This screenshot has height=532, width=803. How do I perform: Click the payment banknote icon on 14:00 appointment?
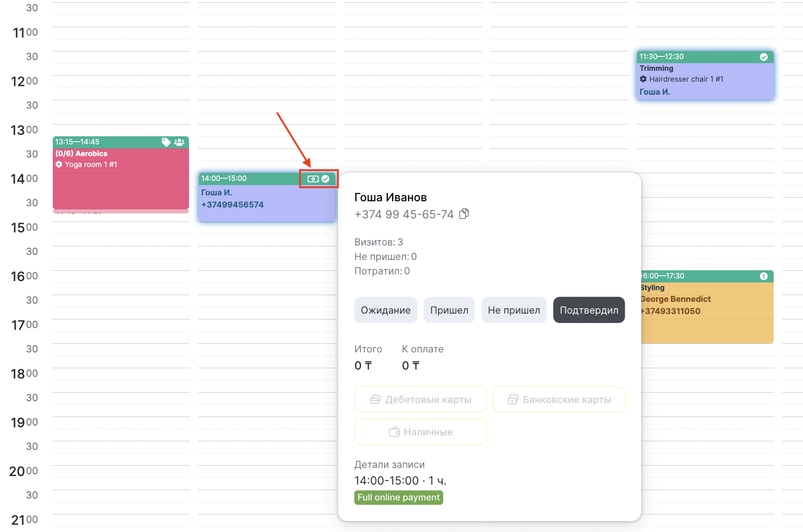pos(313,179)
